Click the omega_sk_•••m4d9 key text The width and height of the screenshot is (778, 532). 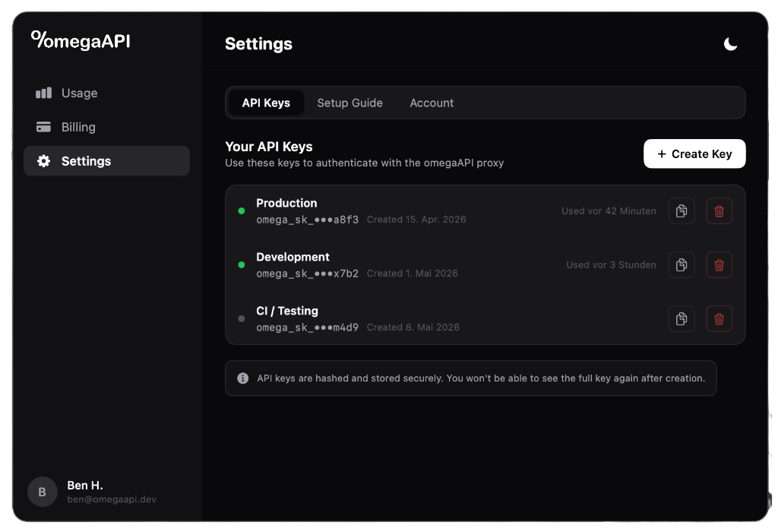307,328
